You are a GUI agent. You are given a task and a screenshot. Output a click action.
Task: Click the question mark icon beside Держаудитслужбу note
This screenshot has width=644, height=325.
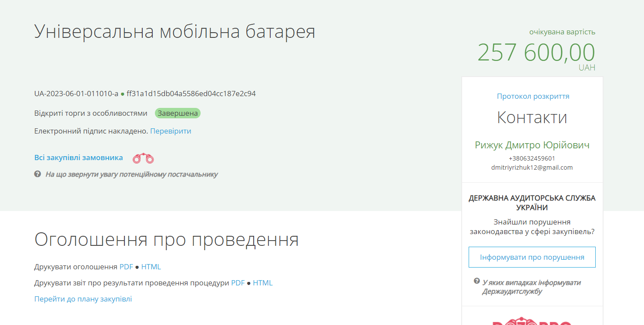(477, 281)
